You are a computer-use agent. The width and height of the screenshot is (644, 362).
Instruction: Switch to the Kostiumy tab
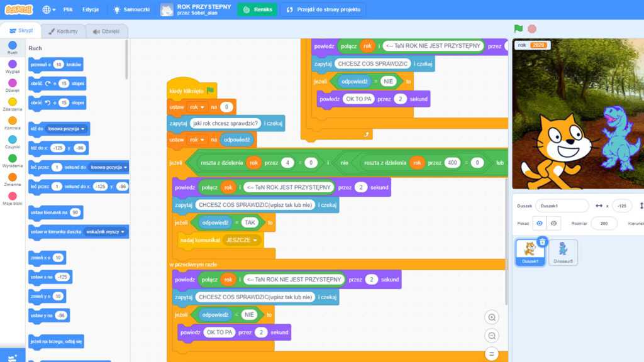click(x=62, y=31)
